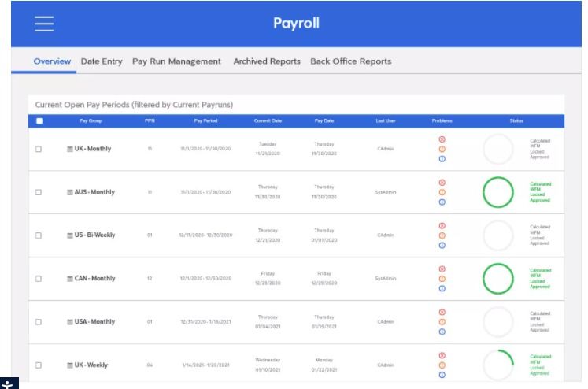Viewport: 588px width, 389px height.
Task: Open the UK - Weekly pay group
Action: 91,365
